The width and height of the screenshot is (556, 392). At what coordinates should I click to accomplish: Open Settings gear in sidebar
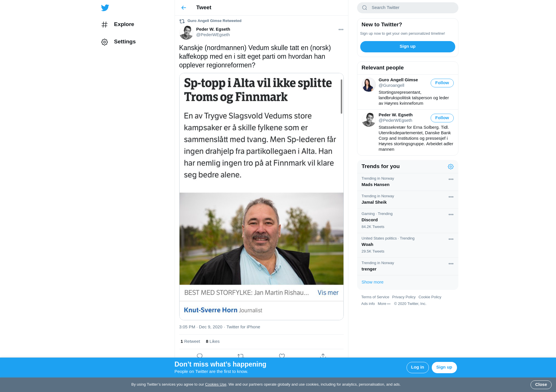pos(105,42)
